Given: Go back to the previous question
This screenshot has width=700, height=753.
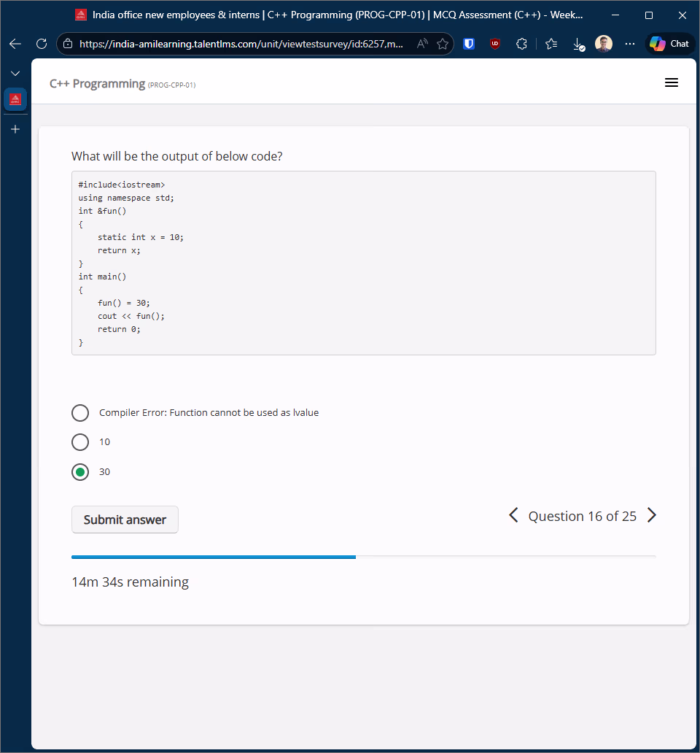Looking at the screenshot, I should 513,516.
